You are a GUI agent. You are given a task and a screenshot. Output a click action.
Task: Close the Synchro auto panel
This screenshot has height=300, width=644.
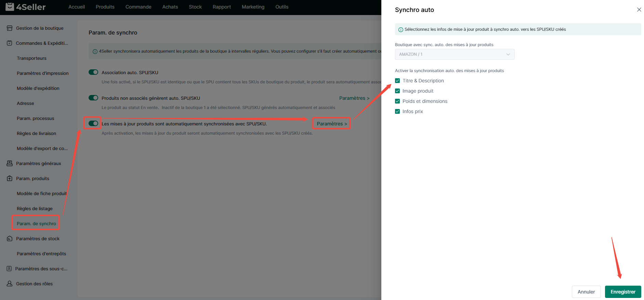click(639, 10)
